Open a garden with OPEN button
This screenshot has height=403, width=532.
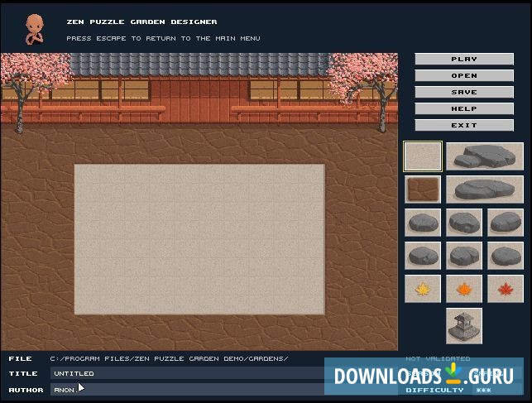(464, 75)
